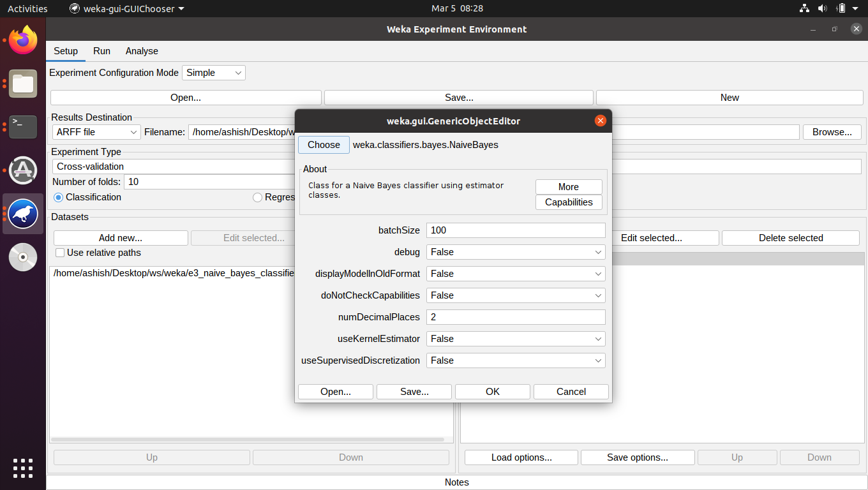Viewport: 868px width, 490px height.
Task: Click the Capabilities button
Action: [569, 202]
